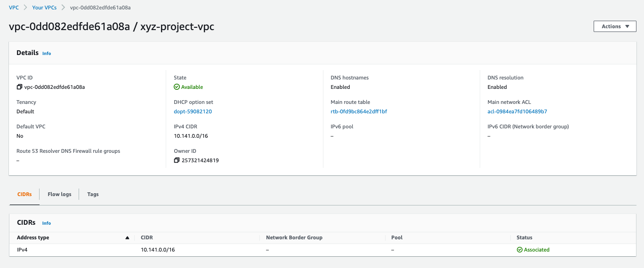Click DNS hostnames Enabled value
Screen dimensions: 644x268
coord(340,87)
